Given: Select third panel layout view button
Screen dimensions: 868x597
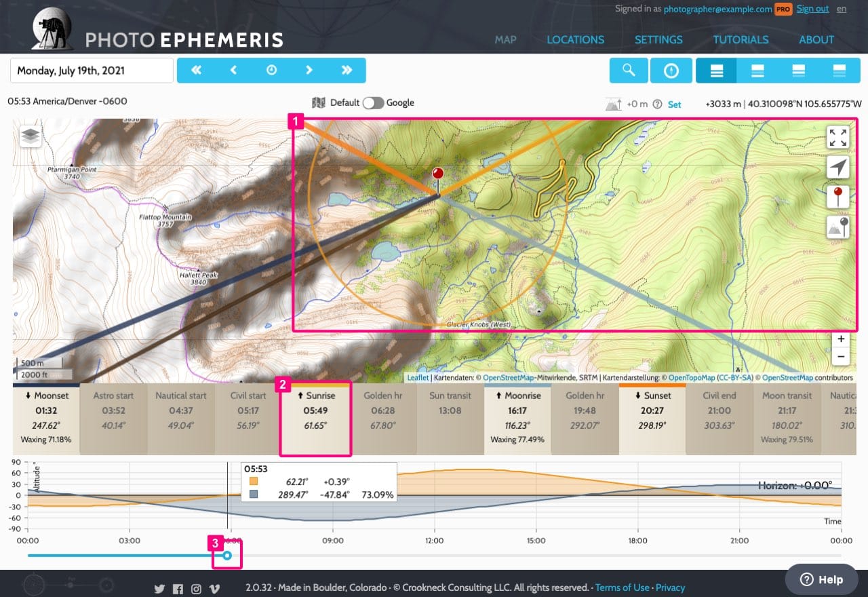Looking at the screenshot, I should tap(799, 70).
